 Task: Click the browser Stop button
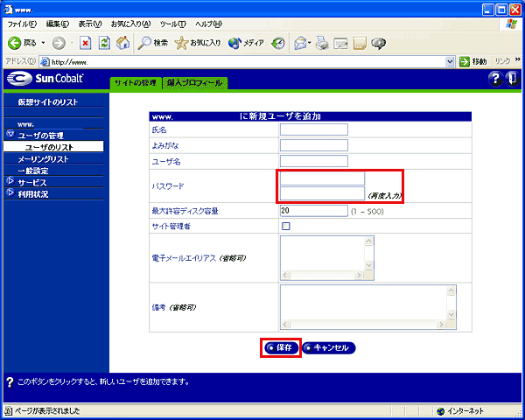coord(86,43)
